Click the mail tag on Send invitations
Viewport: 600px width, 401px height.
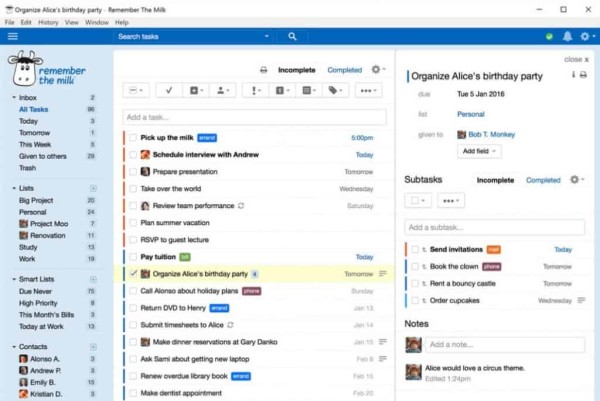tap(493, 249)
